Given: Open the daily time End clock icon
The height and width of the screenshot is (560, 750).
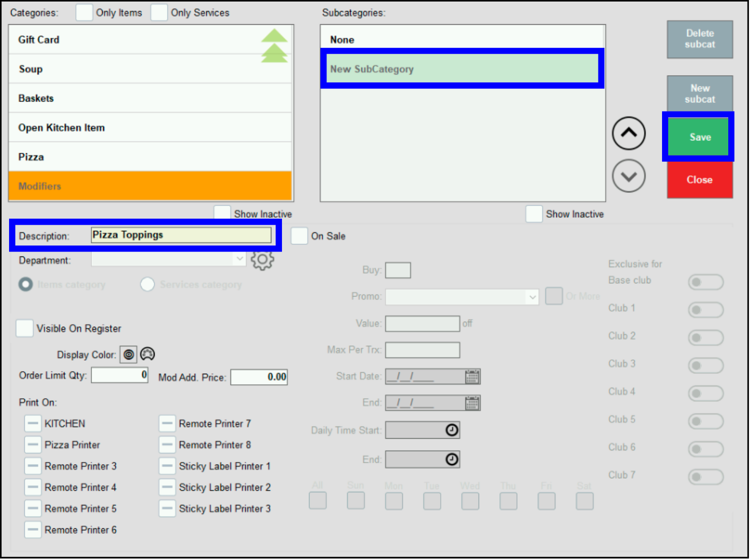Looking at the screenshot, I should [452, 460].
